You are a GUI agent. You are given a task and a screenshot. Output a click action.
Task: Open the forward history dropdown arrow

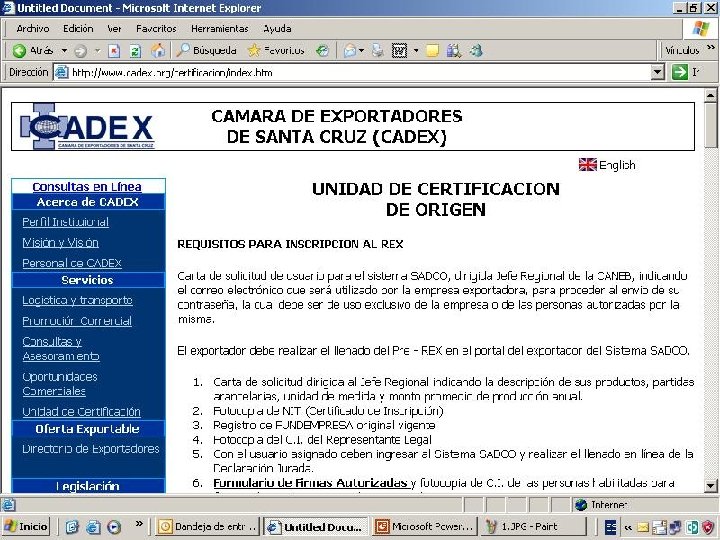[x=97, y=51]
